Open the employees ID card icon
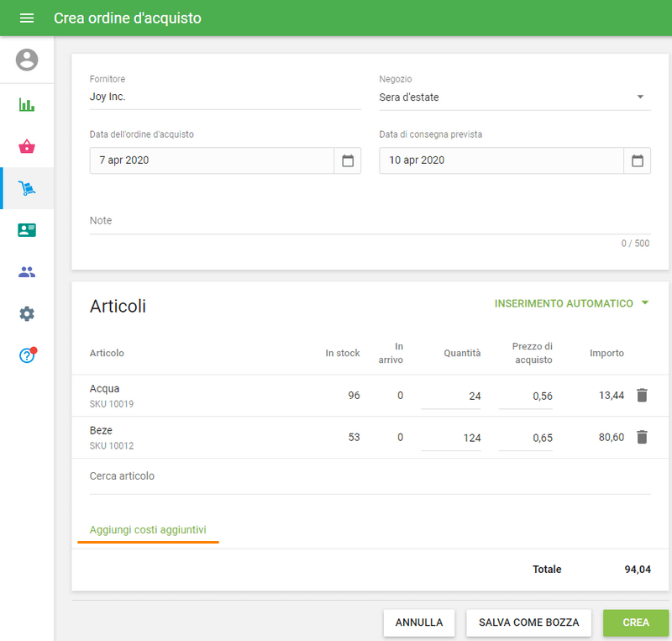672x641 pixels. [x=27, y=230]
